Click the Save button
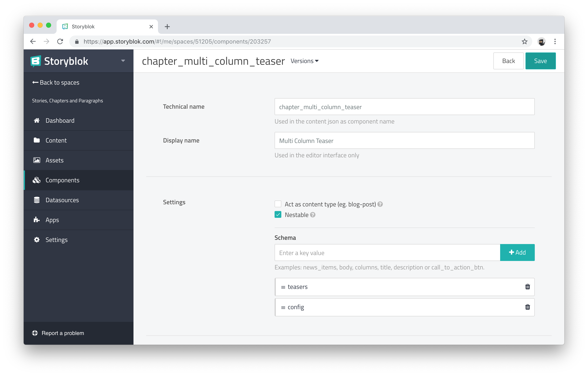588x376 pixels. (540, 60)
